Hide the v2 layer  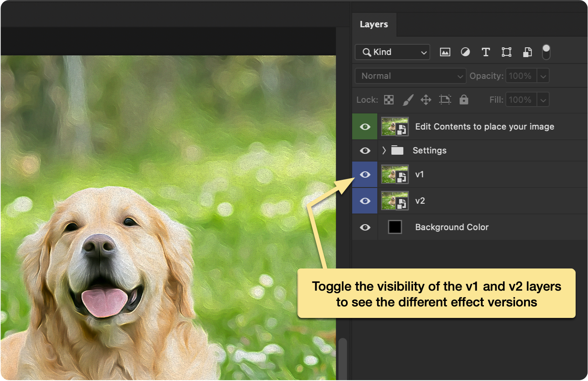click(x=365, y=201)
